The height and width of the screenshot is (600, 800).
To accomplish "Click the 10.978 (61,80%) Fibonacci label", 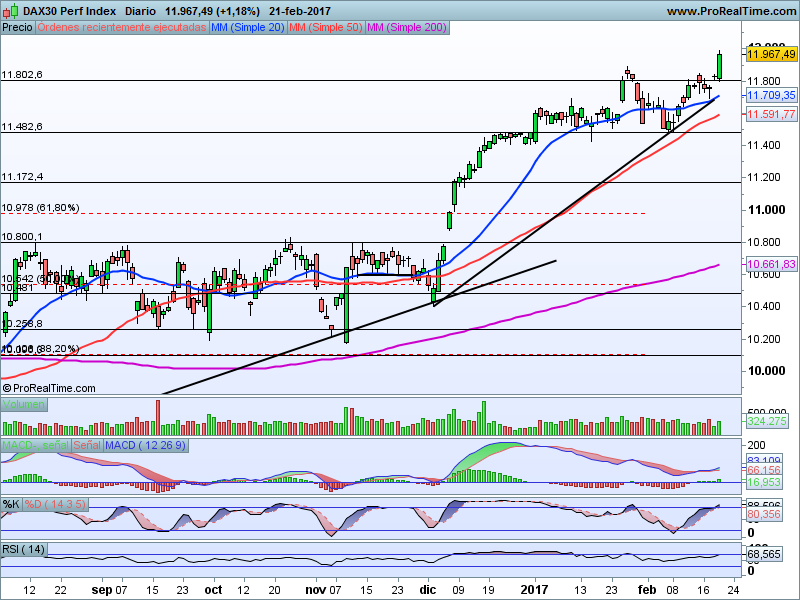I will click(40, 207).
